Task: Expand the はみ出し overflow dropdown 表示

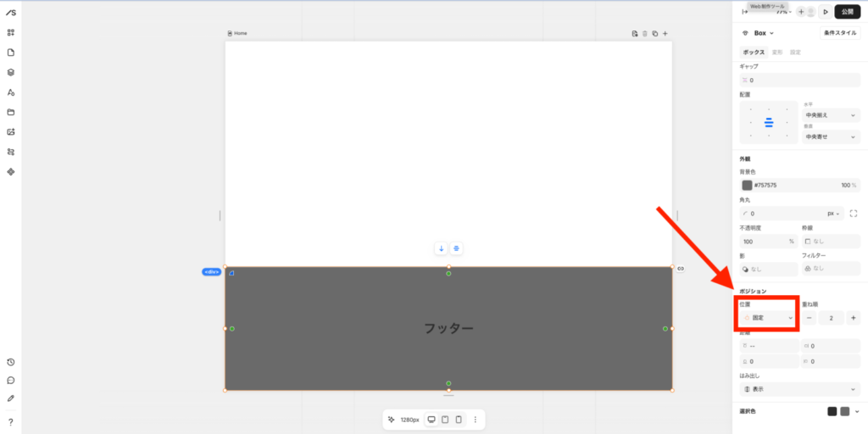Action: point(799,389)
